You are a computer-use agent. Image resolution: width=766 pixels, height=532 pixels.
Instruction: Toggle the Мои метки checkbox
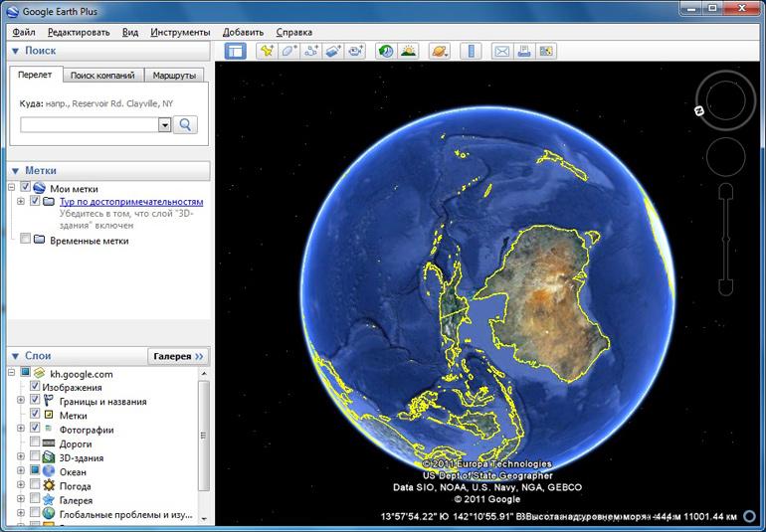[x=26, y=188]
